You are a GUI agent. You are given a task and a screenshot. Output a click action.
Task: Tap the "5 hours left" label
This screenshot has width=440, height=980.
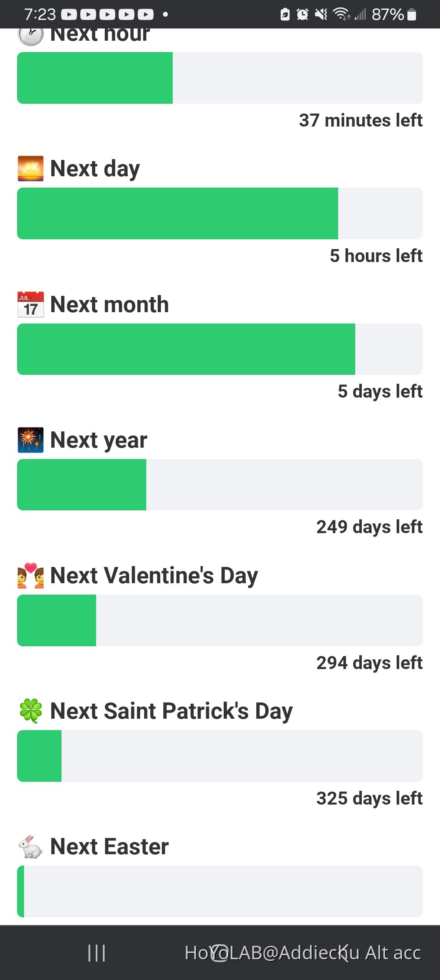(376, 256)
